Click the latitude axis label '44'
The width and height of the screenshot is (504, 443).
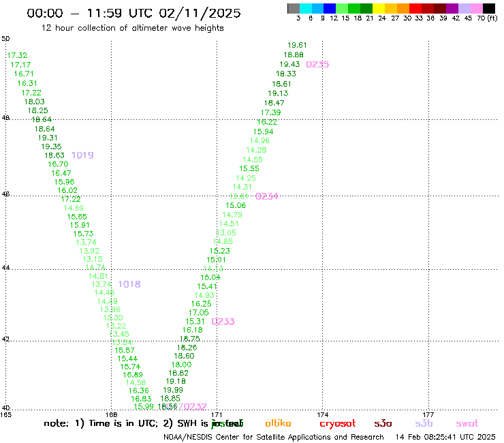tap(5, 268)
